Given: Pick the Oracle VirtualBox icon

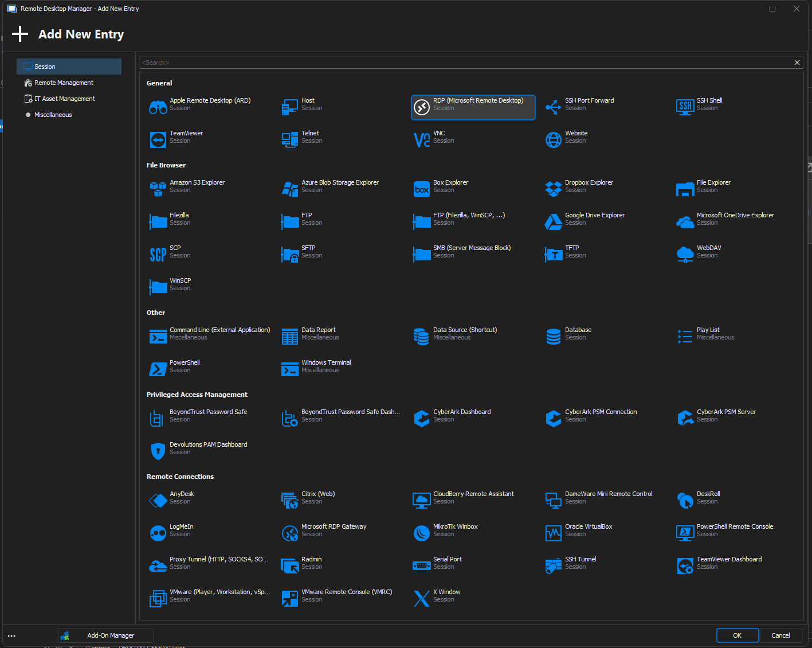Looking at the screenshot, I should pos(553,533).
